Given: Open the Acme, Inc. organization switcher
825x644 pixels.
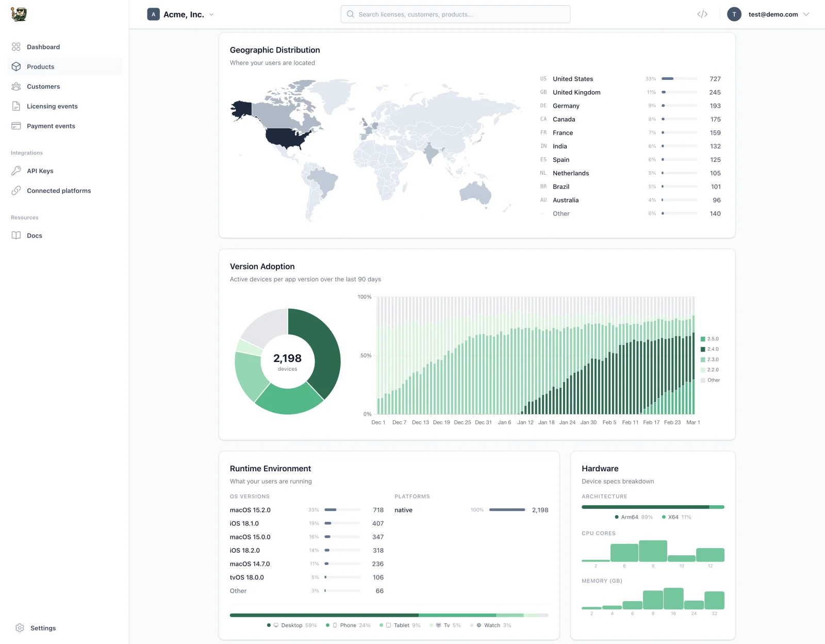Looking at the screenshot, I should (180, 14).
